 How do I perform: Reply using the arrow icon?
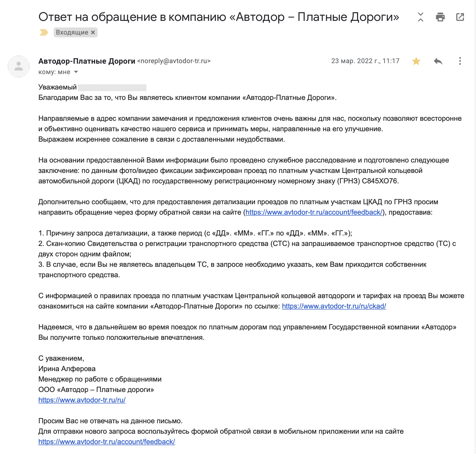[x=438, y=61]
